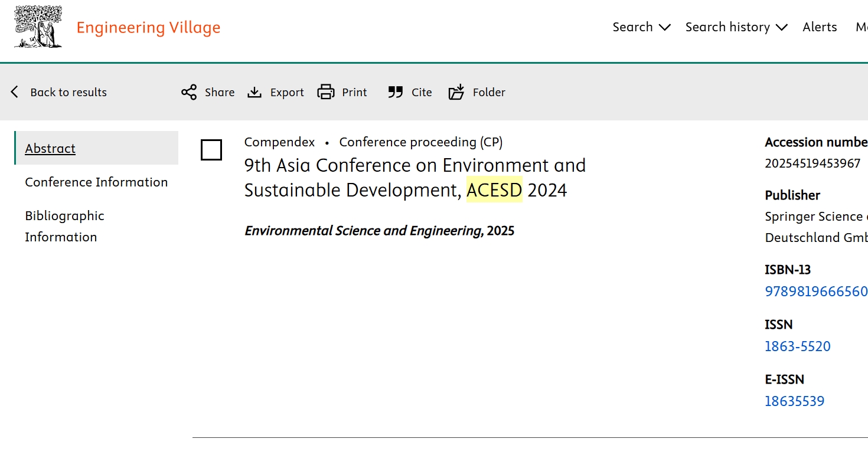Open ISBN-13 link 9789819666560
The width and height of the screenshot is (868, 455).
click(816, 292)
